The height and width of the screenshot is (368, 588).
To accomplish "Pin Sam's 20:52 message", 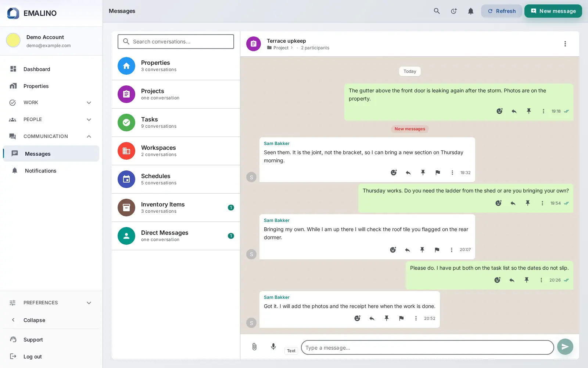I will tap(387, 318).
